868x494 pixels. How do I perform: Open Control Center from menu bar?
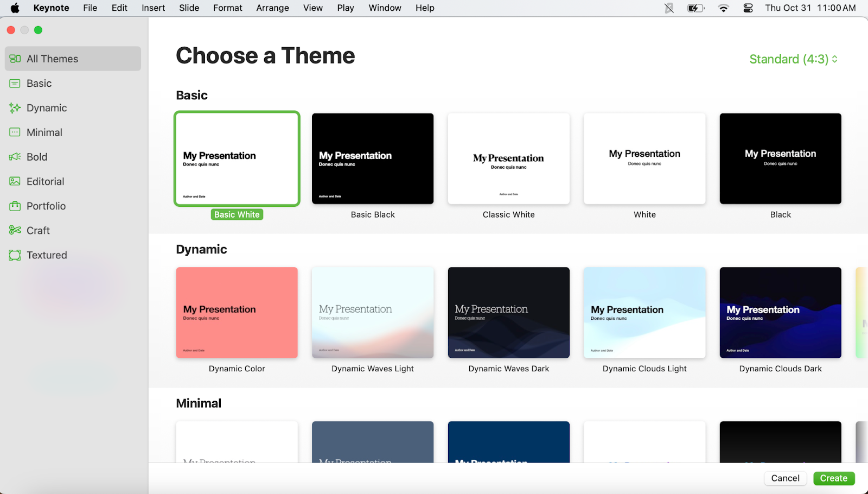(748, 8)
